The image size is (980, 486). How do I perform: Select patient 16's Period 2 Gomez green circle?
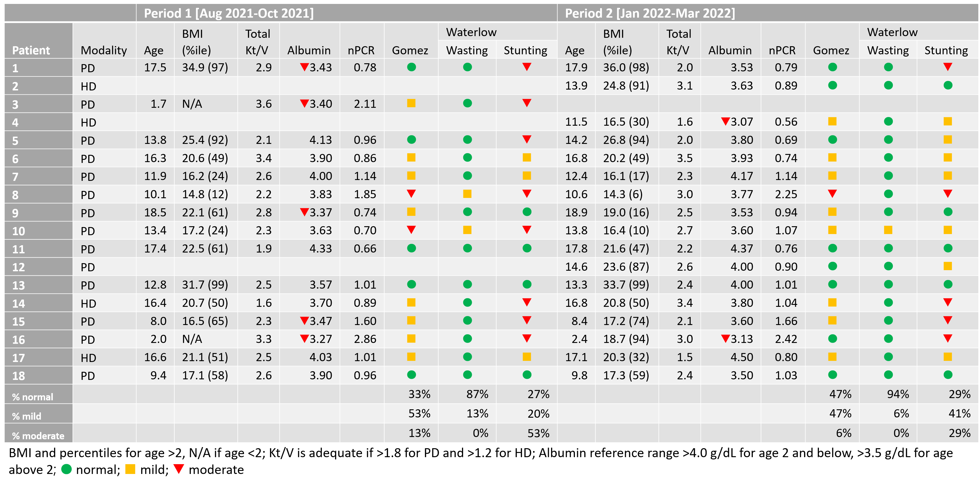[x=832, y=338]
